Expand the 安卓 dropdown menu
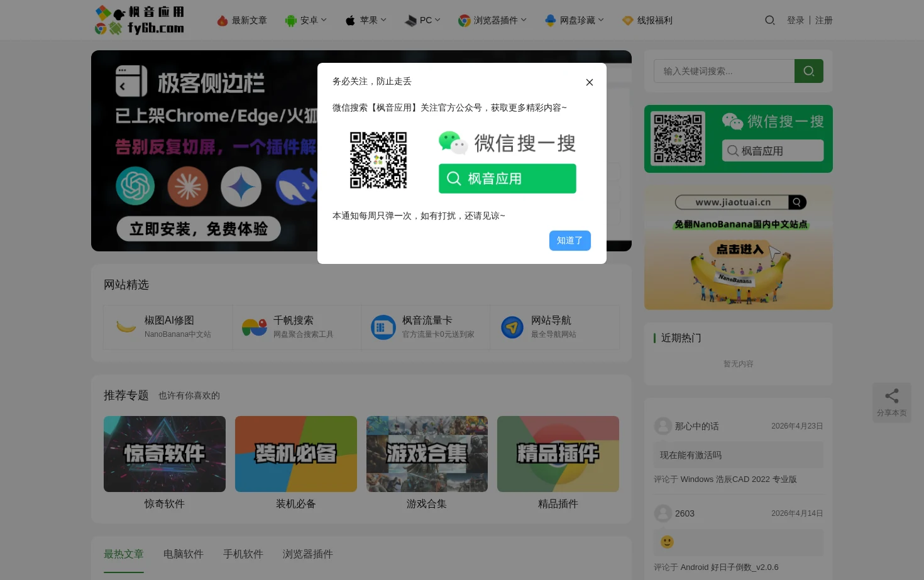Screen dimensions: 924x580 pos(313,20)
